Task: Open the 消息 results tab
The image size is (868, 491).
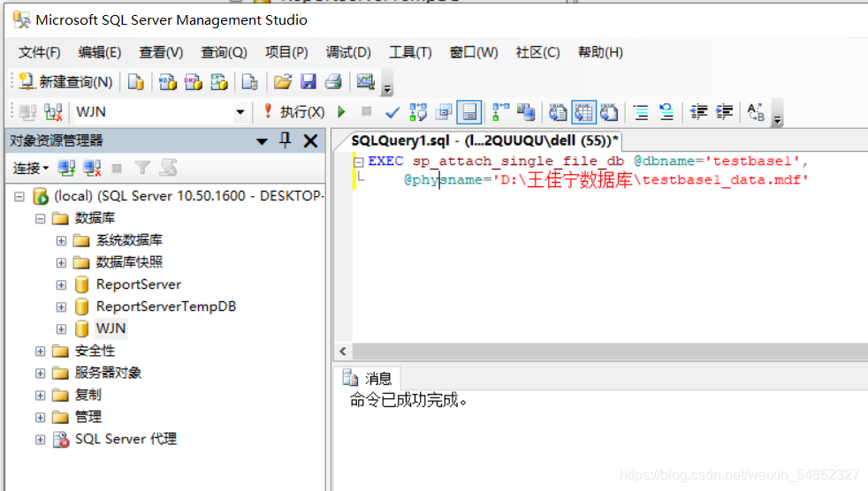Action: (x=368, y=378)
